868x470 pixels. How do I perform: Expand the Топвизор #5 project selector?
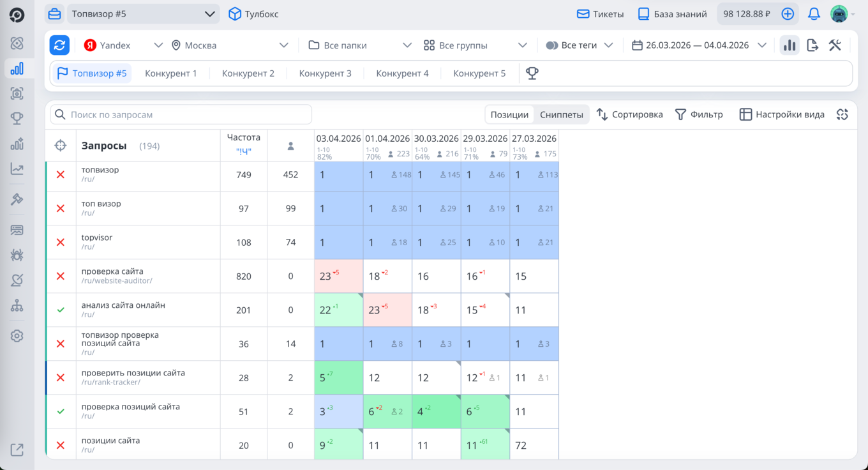(143, 14)
